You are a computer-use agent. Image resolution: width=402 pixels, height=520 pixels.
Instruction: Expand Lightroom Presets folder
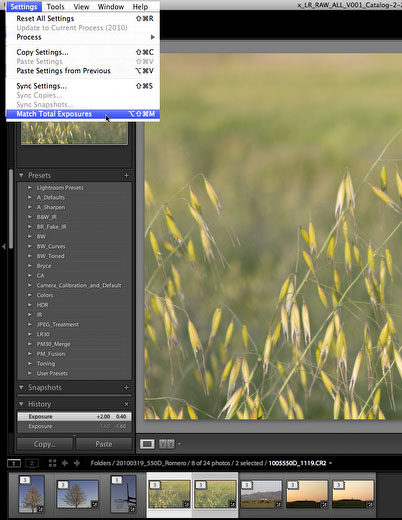tap(30, 188)
